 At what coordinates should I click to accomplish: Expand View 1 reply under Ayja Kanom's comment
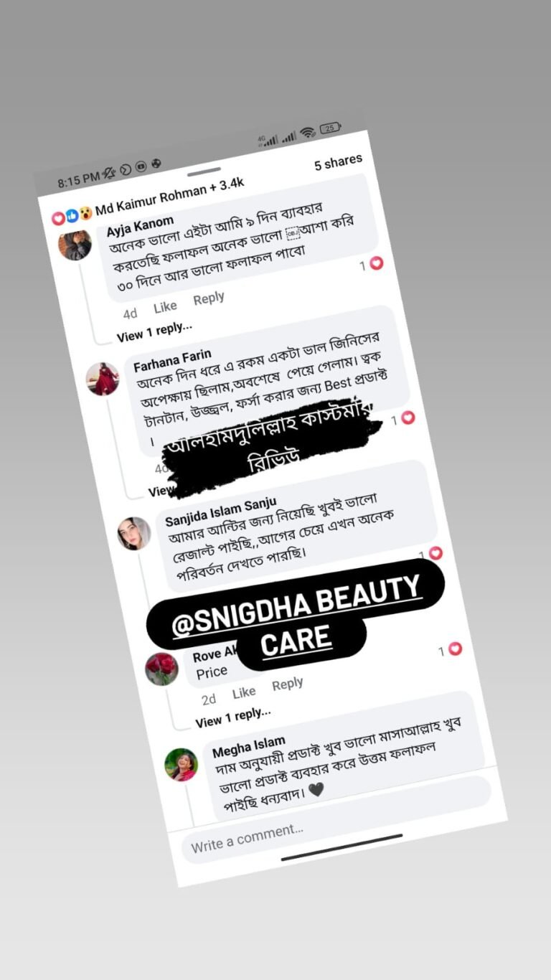(x=155, y=332)
